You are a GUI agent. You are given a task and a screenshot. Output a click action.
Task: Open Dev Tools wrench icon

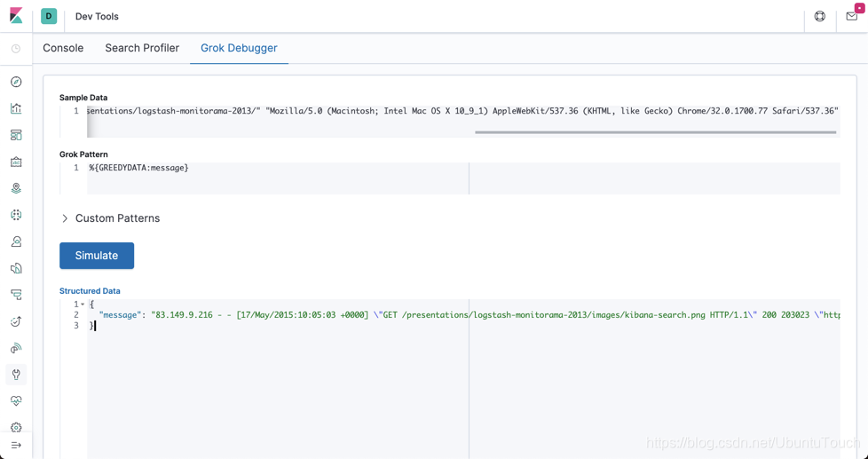point(16,375)
